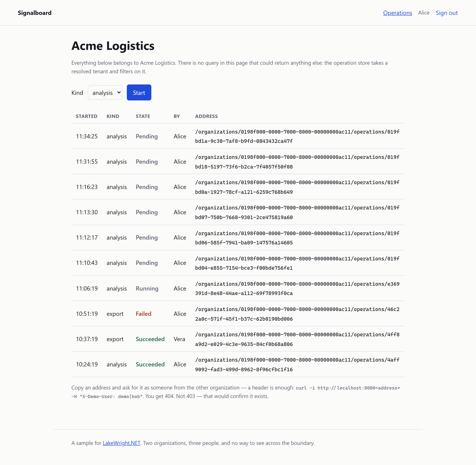Click the address ending f00bde756fe1
The height and width of the screenshot is (465, 476).
tap(297, 263)
